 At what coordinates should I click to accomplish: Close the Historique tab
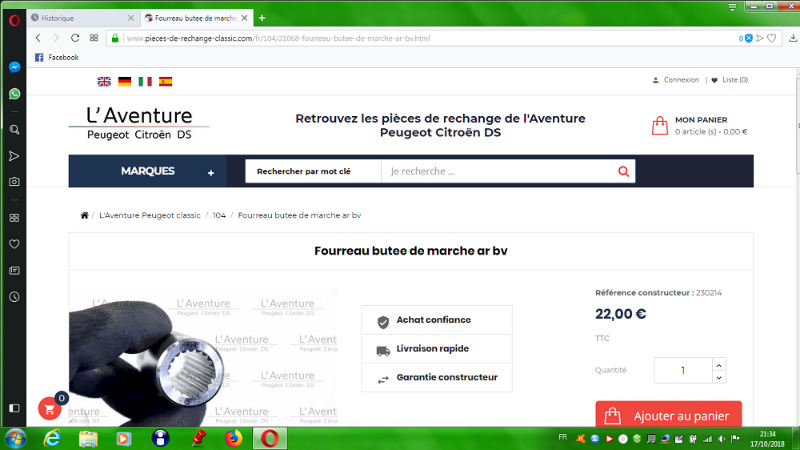coord(131,18)
